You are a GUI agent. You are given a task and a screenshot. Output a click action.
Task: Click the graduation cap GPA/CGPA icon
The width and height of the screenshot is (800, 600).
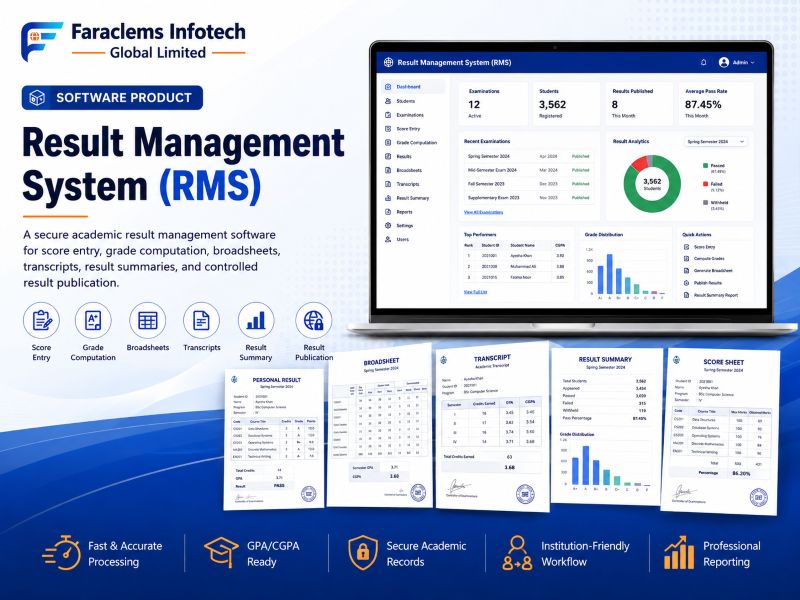[x=221, y=553]
